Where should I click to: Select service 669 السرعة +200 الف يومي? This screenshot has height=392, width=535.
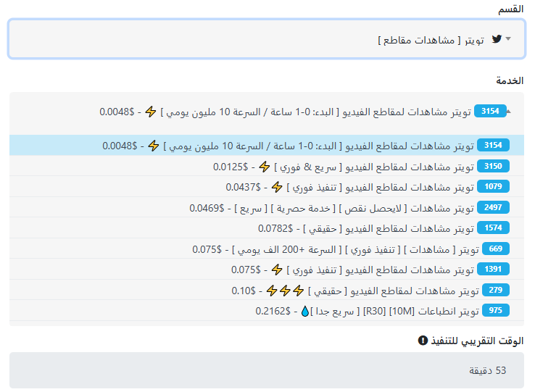point(267,249)
